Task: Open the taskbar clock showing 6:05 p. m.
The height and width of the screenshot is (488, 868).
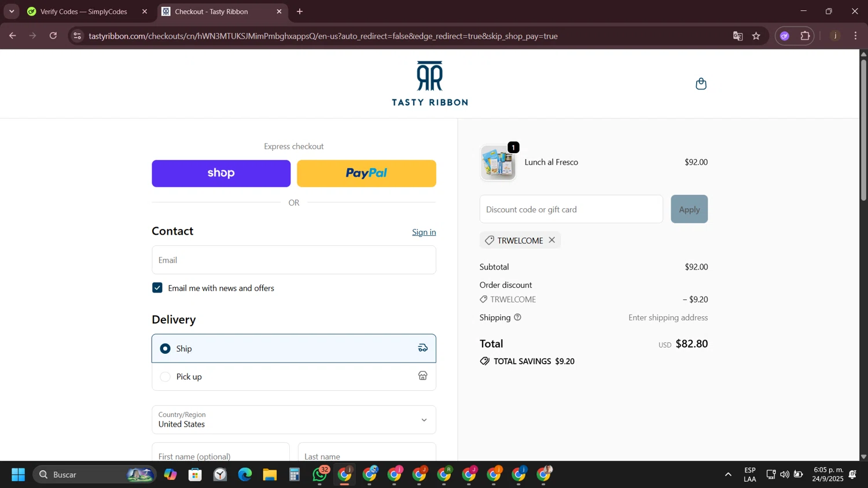Action: pos(827,475)
